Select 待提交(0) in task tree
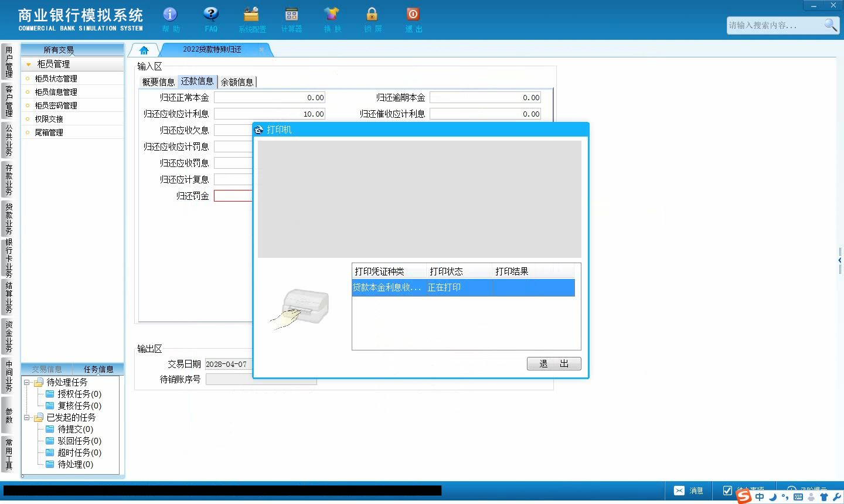 [75, 429]
